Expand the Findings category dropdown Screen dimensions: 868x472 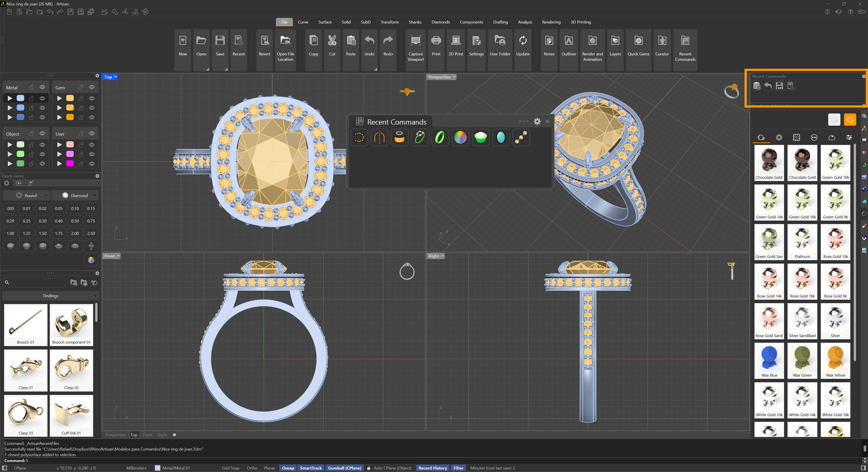pos(50,296)
